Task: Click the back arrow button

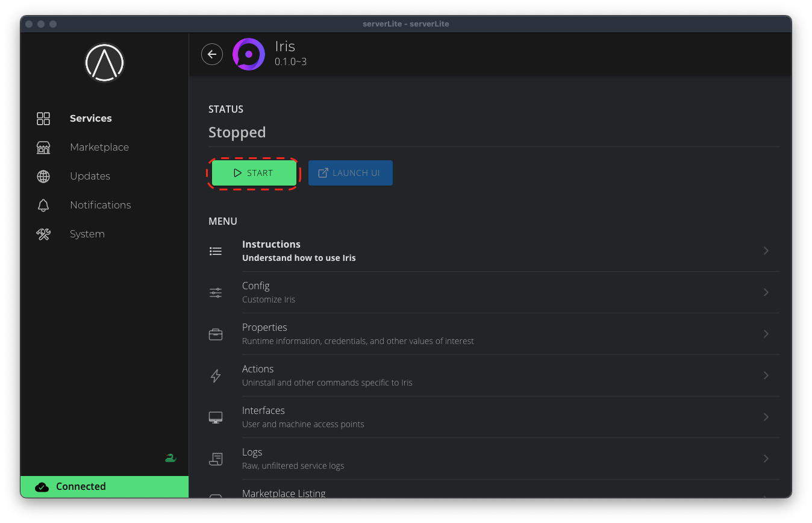Action: [x=212, y=54]
